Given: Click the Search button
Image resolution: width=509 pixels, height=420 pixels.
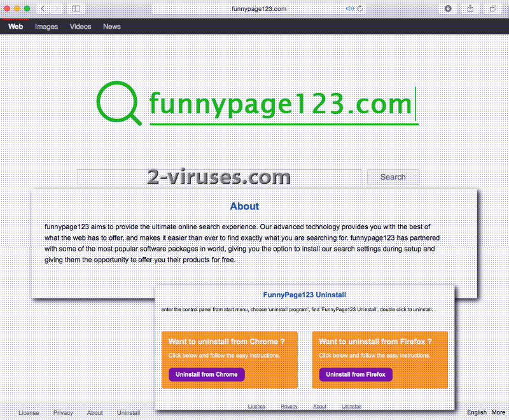Looking at the screenshot, I should click(393, 177).
